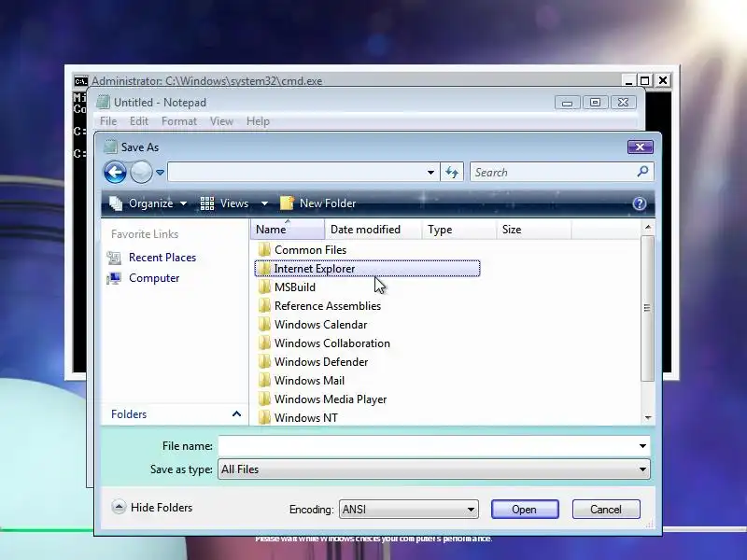Sort by Date modified column header

[373, 230]
